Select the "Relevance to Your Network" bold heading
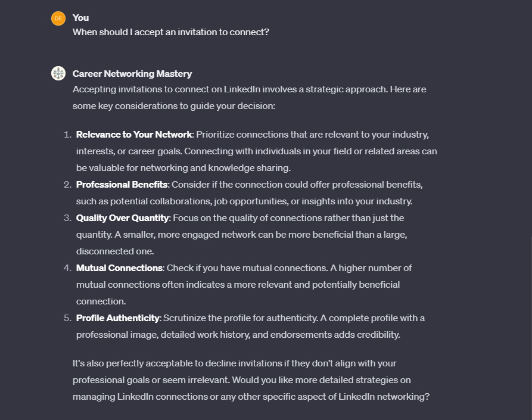 134,135
